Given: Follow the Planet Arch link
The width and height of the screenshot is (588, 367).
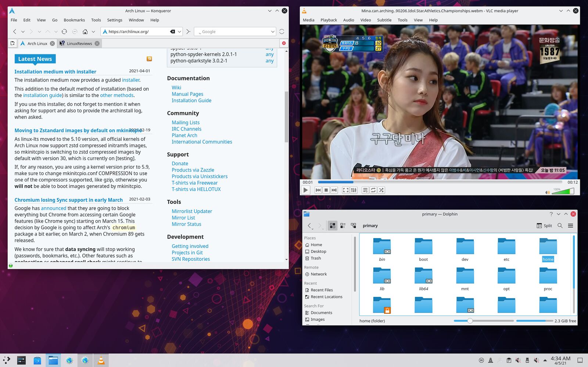Looking at the screenshot, I should [x=184, y=135].
